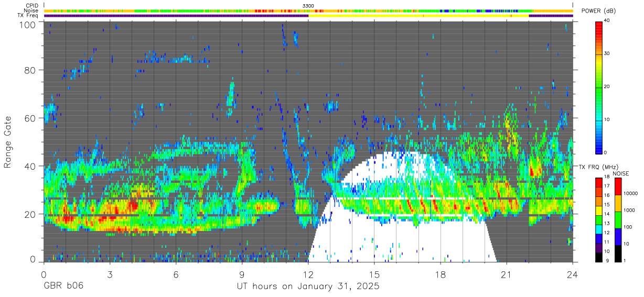Click the 1 label on NOISE scale
Viewport: 644px width, 297px height.
[625, 260]
